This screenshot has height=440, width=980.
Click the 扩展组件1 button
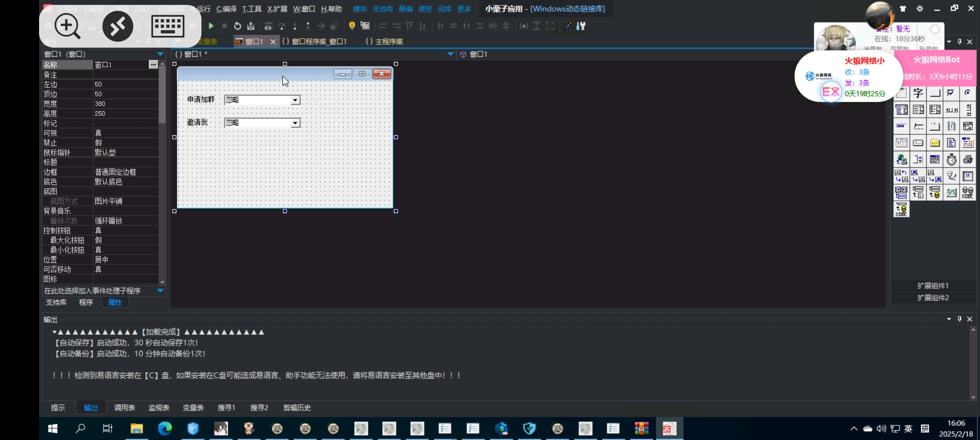pyautogui.click(x=932, y=286)
